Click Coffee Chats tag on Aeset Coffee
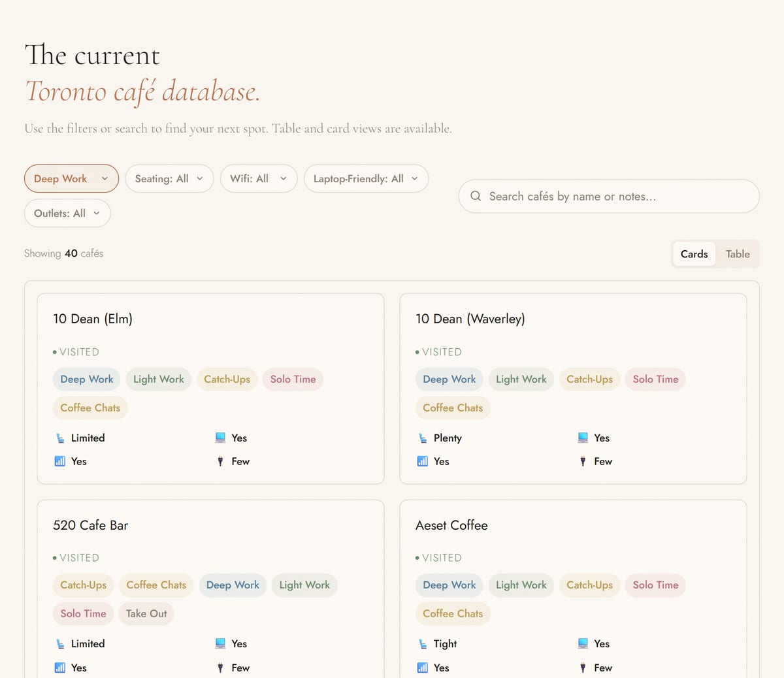 [x=453, y=613]
